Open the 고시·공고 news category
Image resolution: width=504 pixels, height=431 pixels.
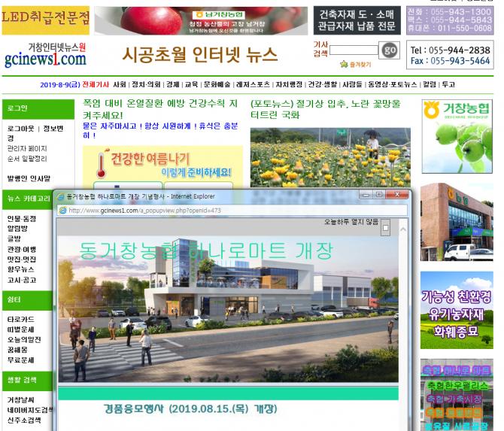click(x=22, y=280)
